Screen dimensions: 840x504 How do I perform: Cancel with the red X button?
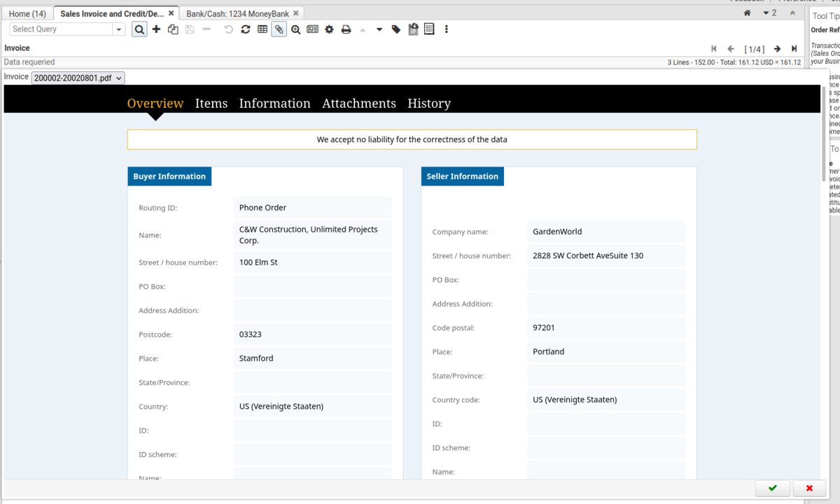(809, 488)
